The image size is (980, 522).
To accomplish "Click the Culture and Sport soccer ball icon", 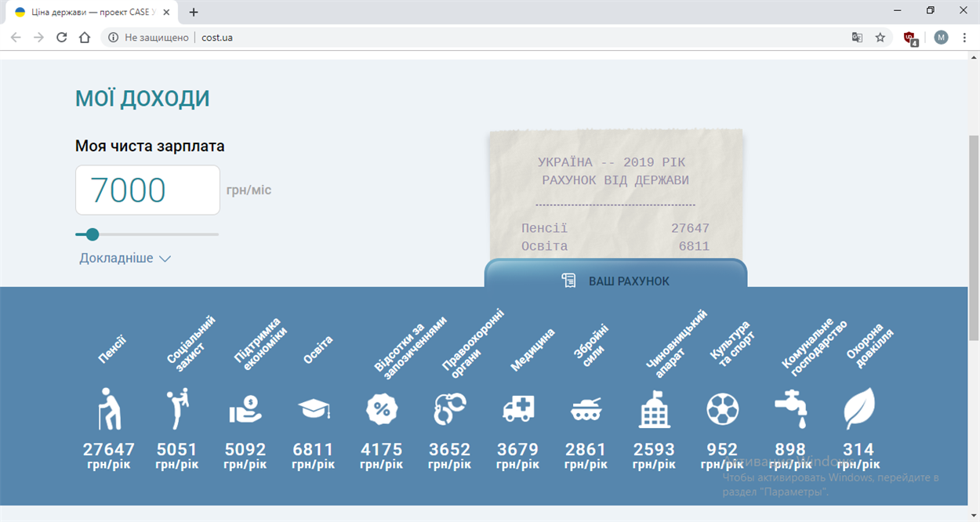I will coord(722,408).
